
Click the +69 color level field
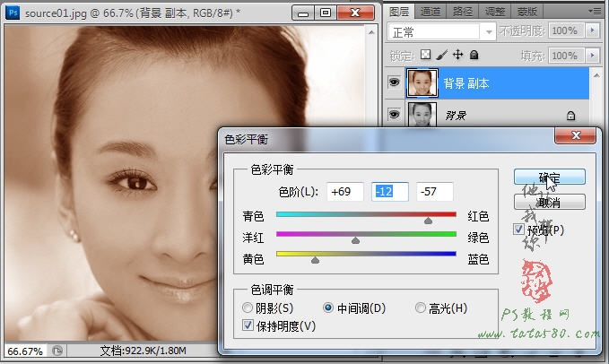[x=345, y=191]
